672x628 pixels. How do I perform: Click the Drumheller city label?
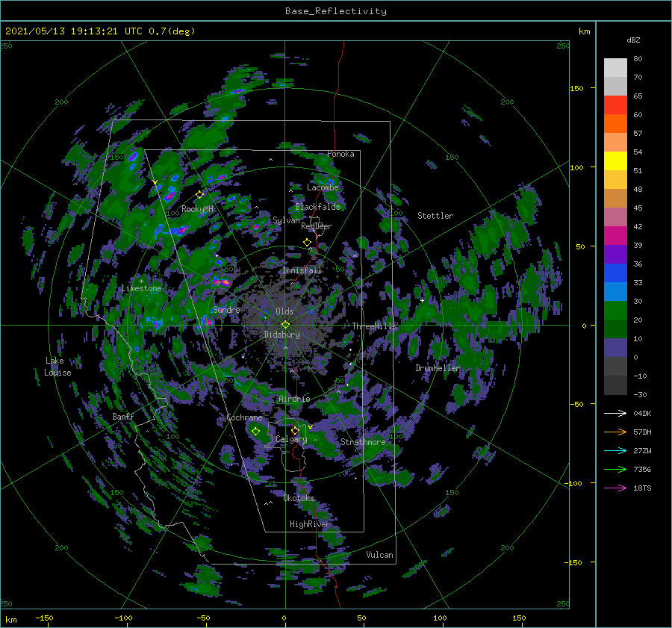point(438,368)
